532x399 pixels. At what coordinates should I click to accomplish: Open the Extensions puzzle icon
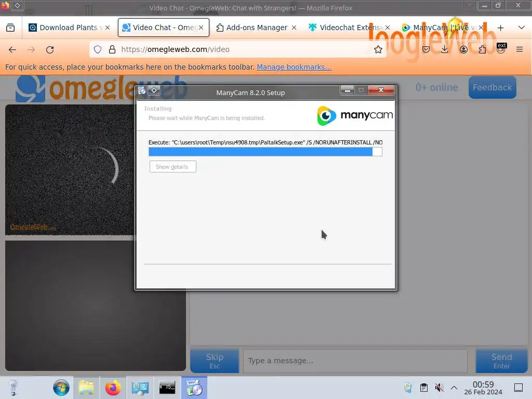coord(482,49)
